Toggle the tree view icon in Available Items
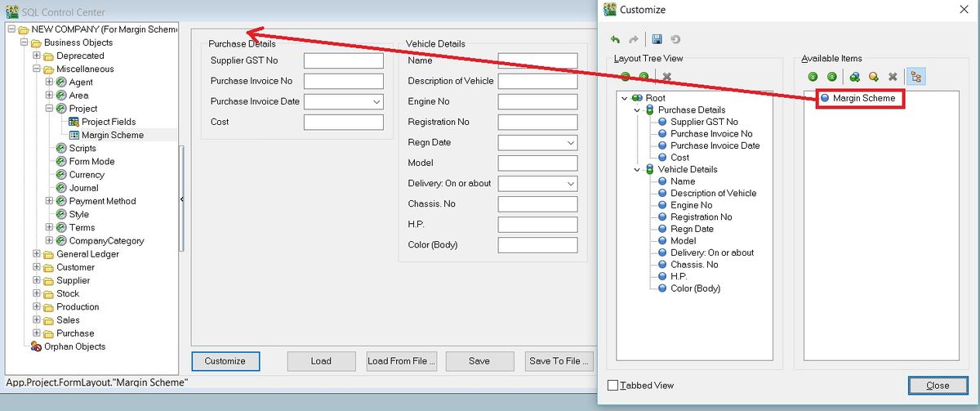The height and width of the screenshot is (411, 980). click(x=915, y=77)
